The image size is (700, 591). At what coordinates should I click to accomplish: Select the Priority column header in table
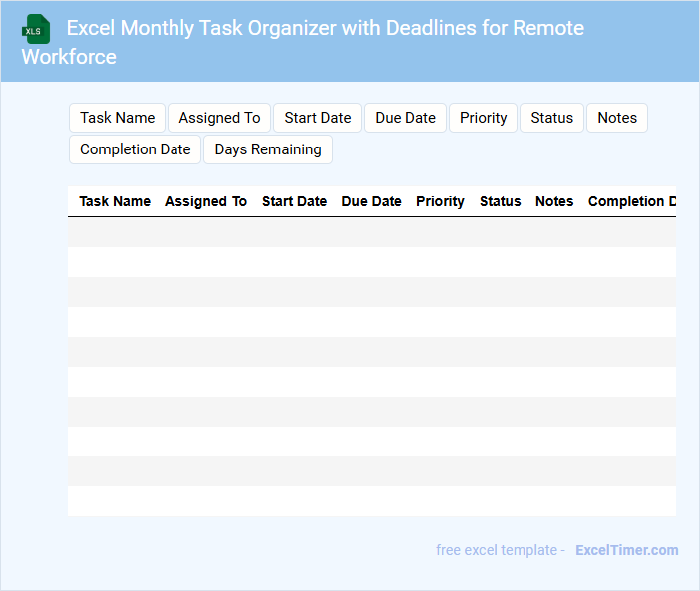coord(440,201)
